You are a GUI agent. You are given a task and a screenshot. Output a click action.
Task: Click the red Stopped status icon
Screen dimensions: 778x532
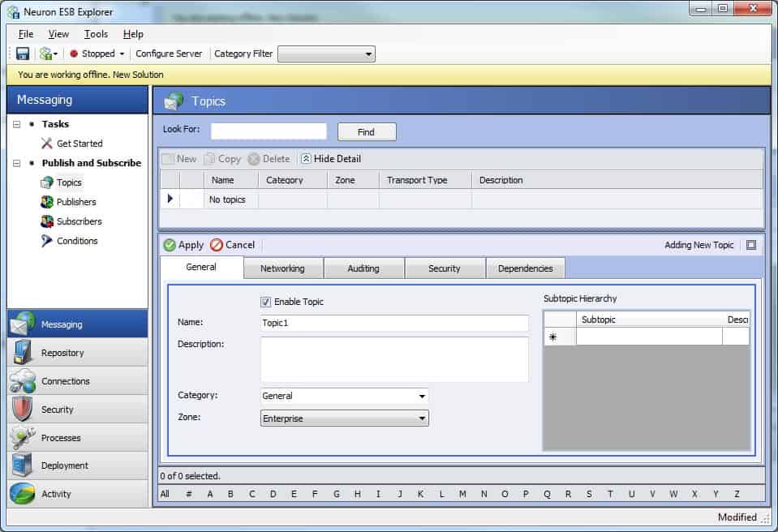(x=74, y=54)
